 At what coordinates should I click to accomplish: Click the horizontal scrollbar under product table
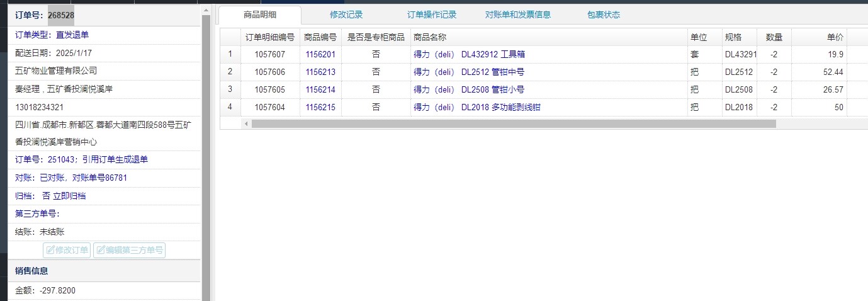point(514,124)
